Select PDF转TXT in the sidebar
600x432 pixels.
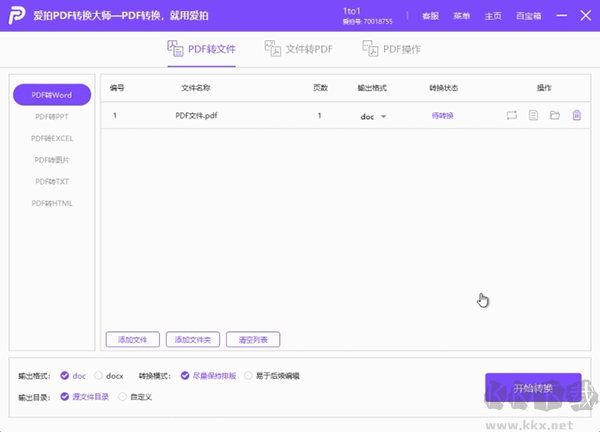52,181
